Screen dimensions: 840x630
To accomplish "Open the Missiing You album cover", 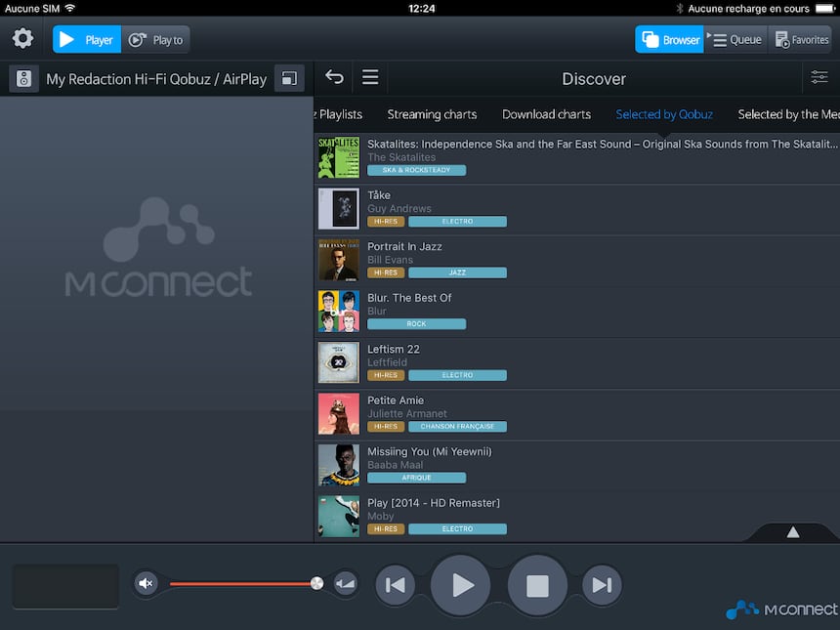I will (339, 465).
